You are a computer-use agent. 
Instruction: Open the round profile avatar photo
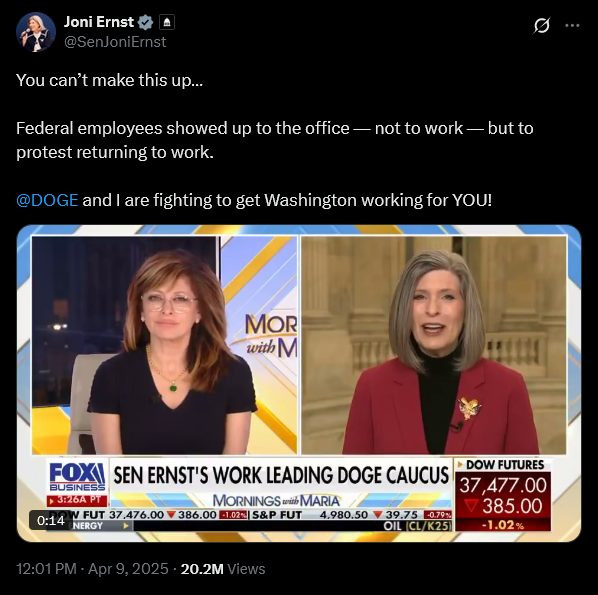(36, 32)
